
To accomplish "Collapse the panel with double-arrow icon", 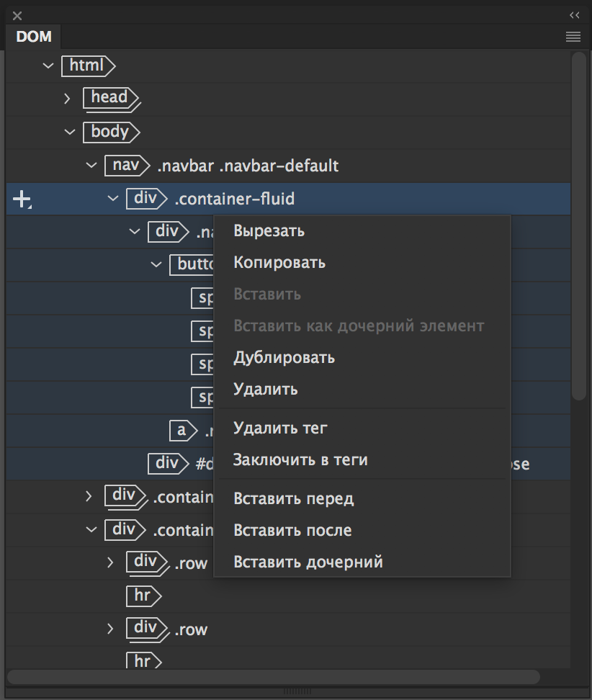I will coord(574,15).
